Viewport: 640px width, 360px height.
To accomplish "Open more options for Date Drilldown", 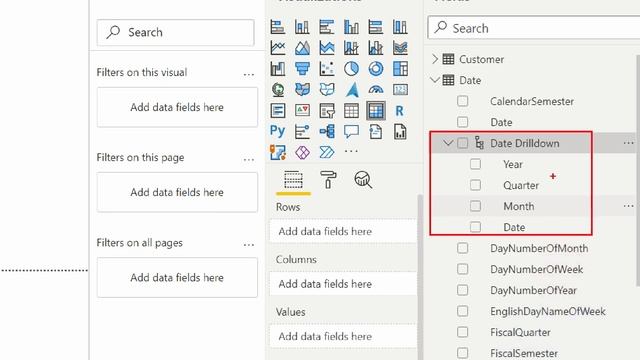I will coord(629,143).
